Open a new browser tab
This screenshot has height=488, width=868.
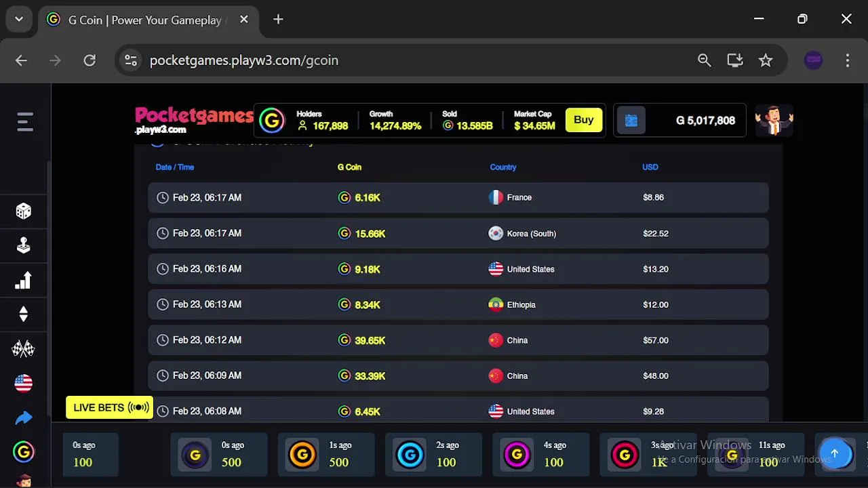(278, 20)
